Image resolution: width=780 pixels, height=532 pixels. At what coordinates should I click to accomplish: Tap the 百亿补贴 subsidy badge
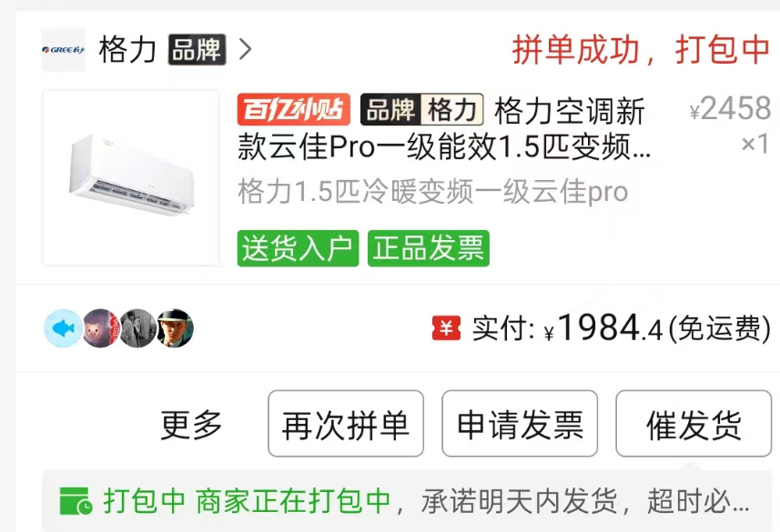click(294, 109)
